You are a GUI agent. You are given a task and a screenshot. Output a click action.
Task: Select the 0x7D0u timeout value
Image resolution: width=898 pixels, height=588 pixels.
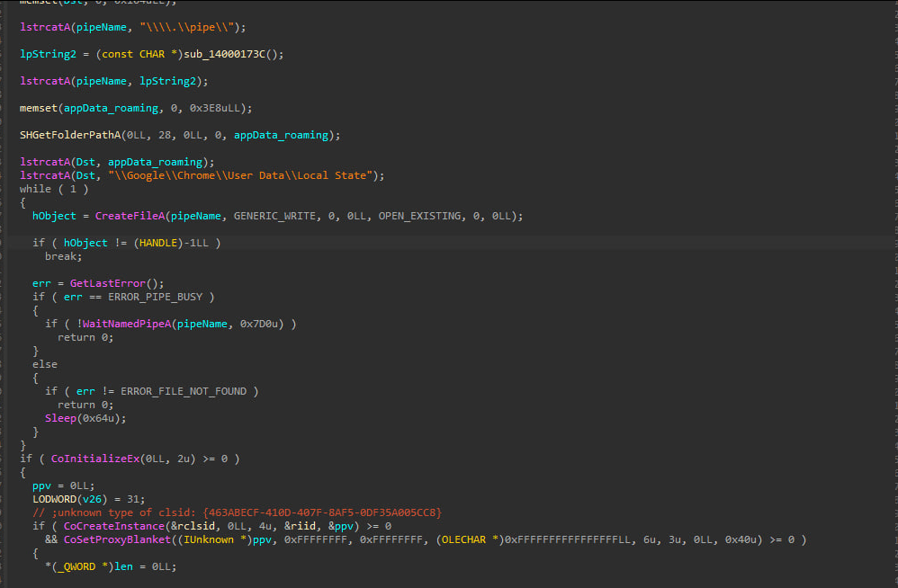coord(259,324)
